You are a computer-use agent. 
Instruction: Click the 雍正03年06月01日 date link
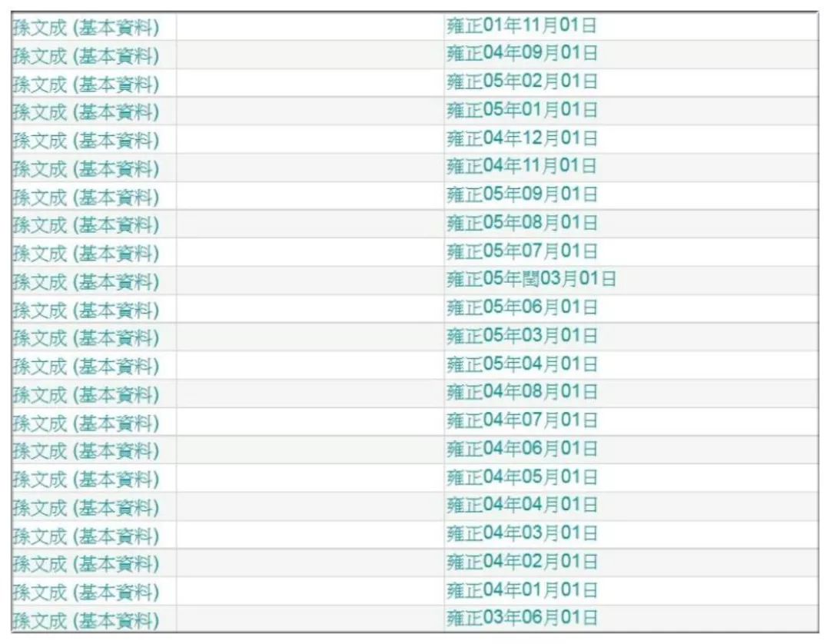[521, 619]
